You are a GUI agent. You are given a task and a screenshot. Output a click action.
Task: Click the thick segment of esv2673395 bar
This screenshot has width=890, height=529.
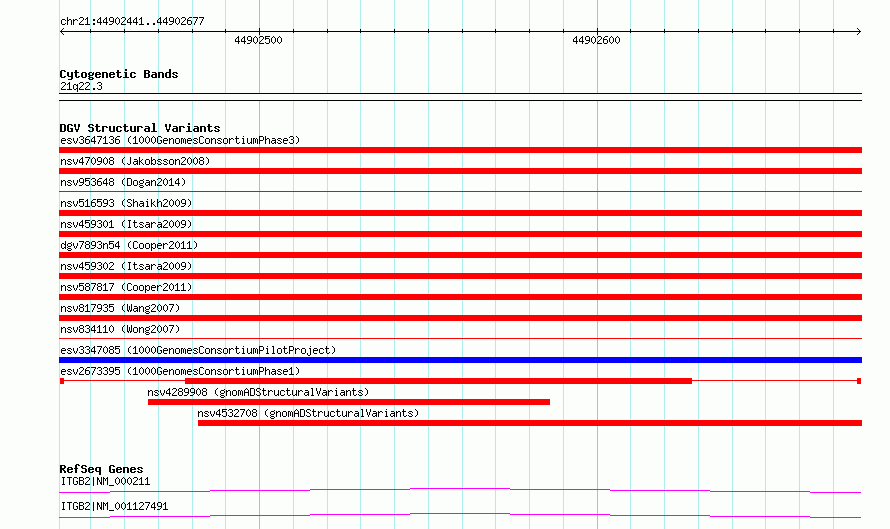coord(438,381)
